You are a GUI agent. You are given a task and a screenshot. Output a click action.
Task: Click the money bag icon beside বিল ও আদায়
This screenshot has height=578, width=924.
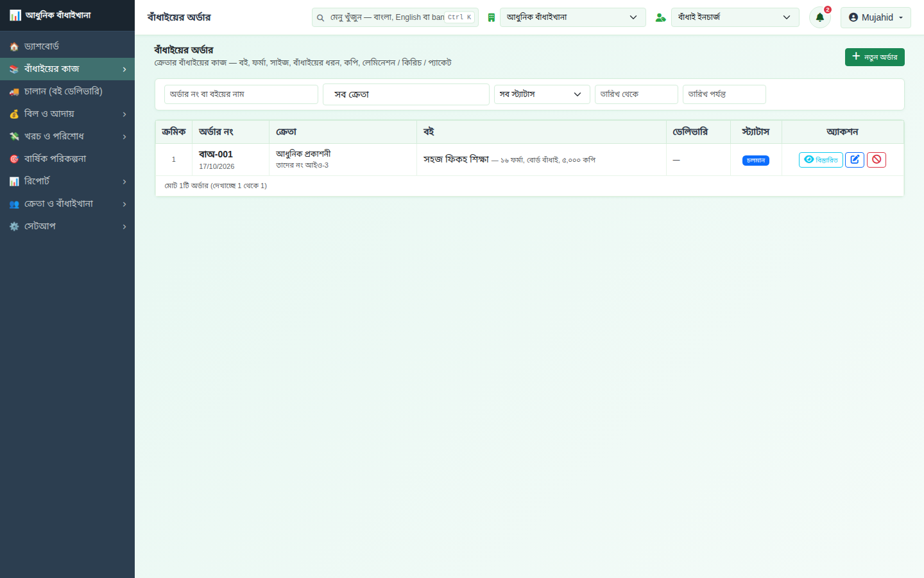pyautogui.click(x=14, y=114)
